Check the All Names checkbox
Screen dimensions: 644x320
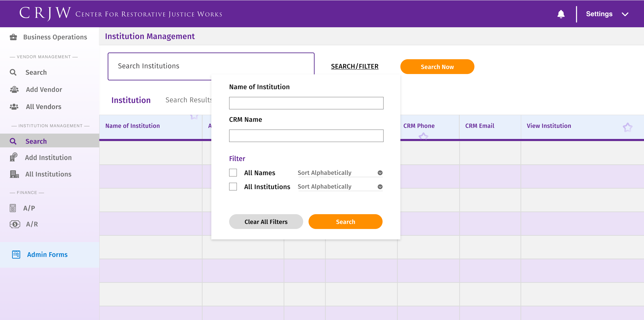coord(233,173)
